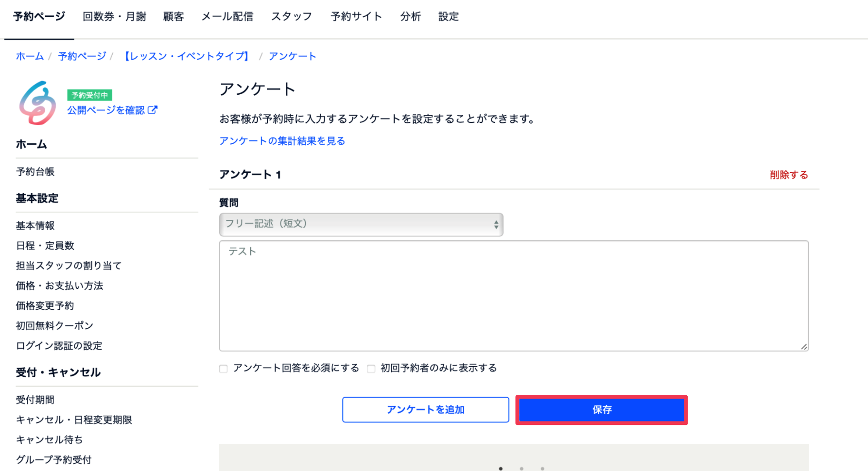Enable アンケート回答を必須にする checkbox
The height and width of the screenshot is (471, 868).
[x=224, y=369]
